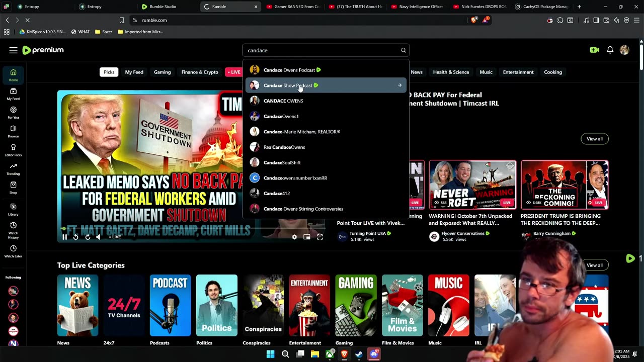Pause the live video player

point(65,237)
